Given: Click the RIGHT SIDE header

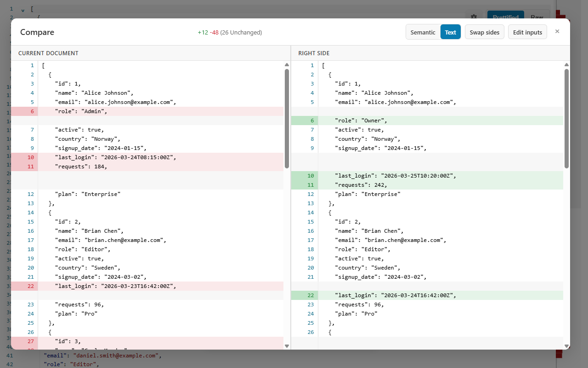Looking at the screenshot, I should (x=314, y=53).
